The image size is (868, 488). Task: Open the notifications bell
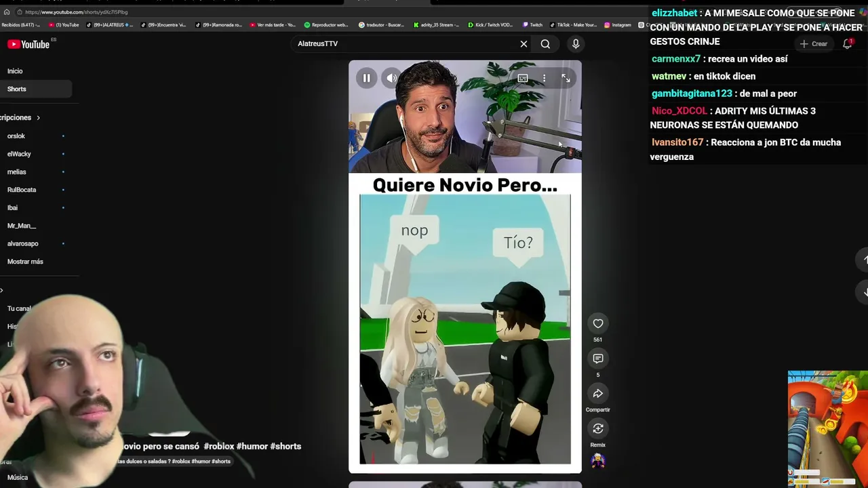[x=848, y=44]
